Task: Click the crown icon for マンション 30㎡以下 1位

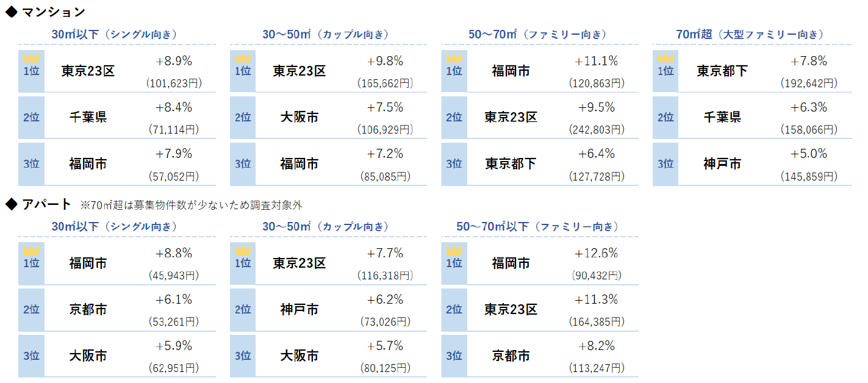Action: tap(31, 58)
